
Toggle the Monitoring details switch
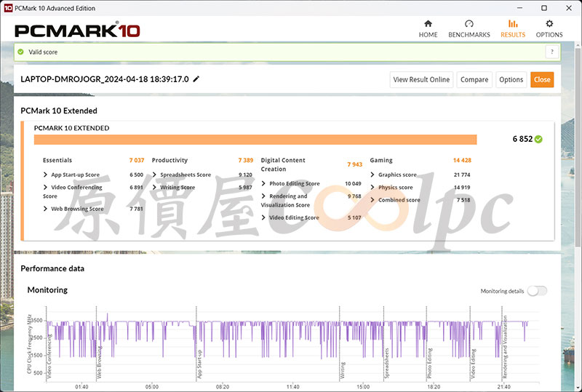(538, 291)
